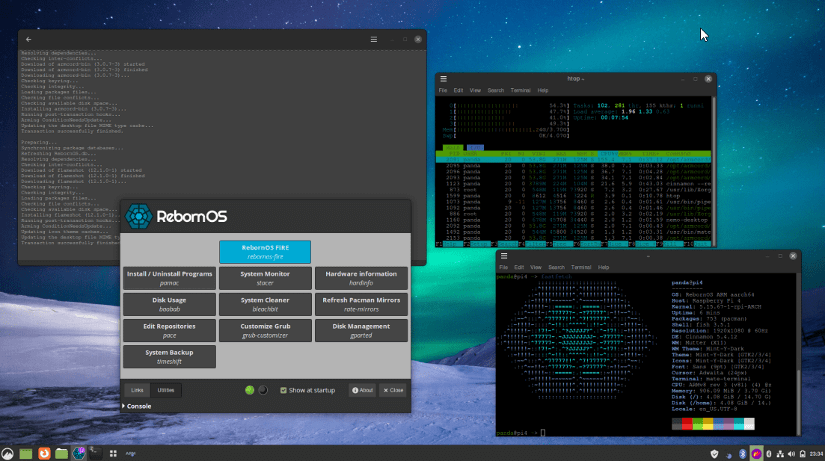The height and width of the screenshot is (461, 825).
Task: Click the RebornOS FIRE blue button
Action: [x=265, y=252]
